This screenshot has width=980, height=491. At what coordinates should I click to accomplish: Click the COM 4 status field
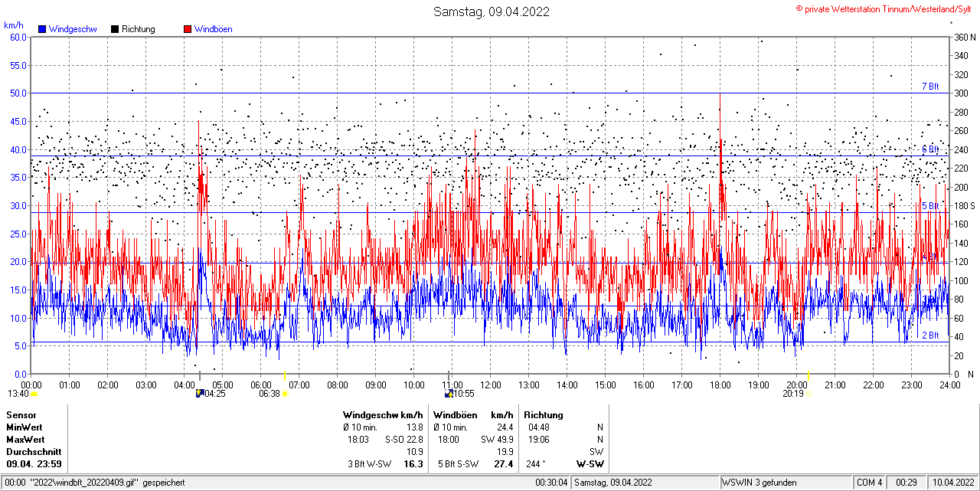click(870, 483)
